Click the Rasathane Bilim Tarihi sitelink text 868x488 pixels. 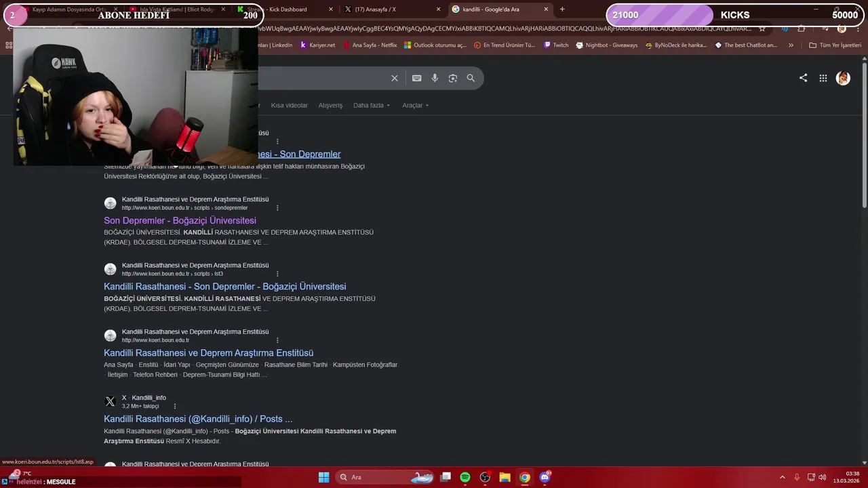point(296,365)
